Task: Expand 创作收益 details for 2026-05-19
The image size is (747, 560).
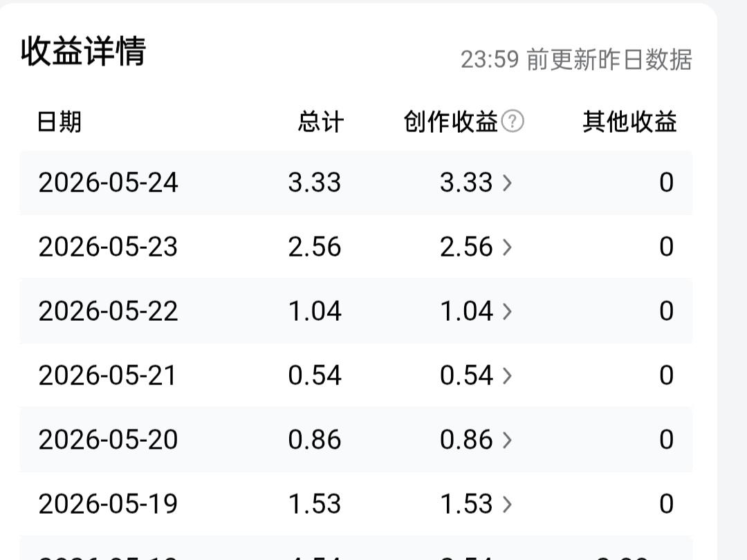Action: click(x=508, y=504)
